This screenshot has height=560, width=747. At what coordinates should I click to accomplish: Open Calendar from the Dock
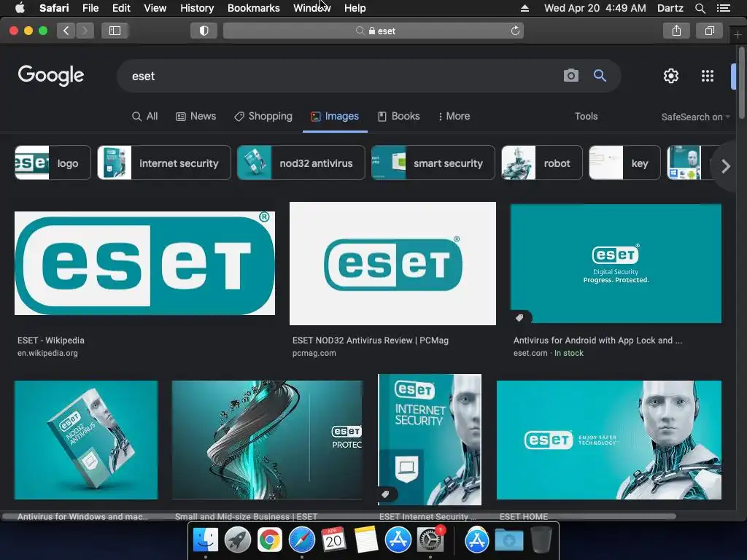(333, 540)
